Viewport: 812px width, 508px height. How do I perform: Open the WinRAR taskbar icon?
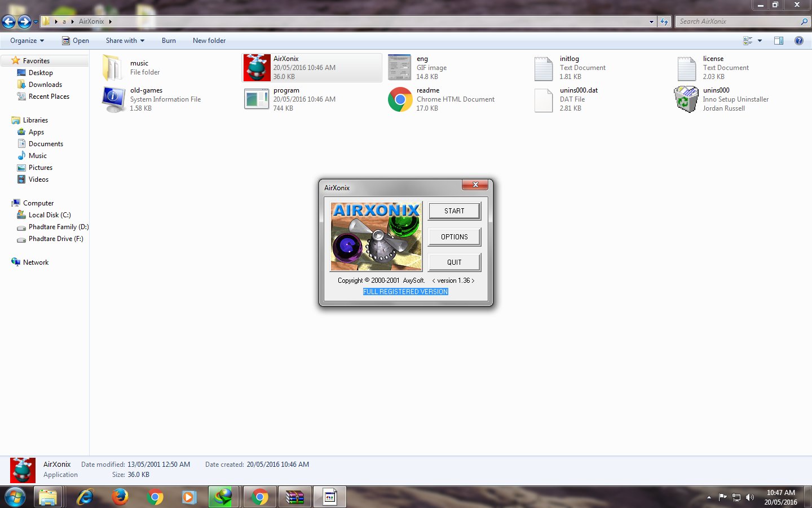pos(295,497)
